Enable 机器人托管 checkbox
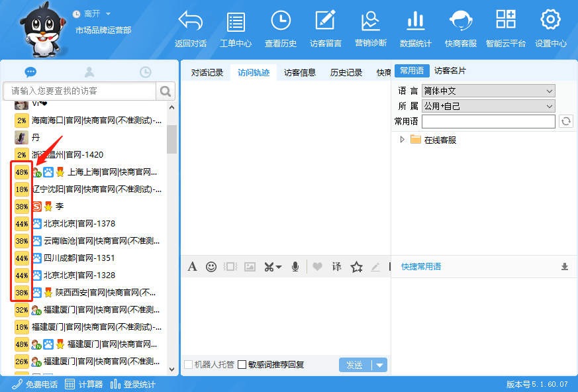This screenshot has height=392, width=578. click(189, 365)
